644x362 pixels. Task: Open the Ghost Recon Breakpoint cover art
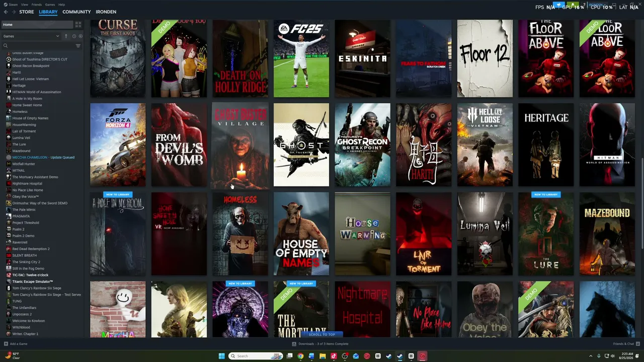point(362,145)
